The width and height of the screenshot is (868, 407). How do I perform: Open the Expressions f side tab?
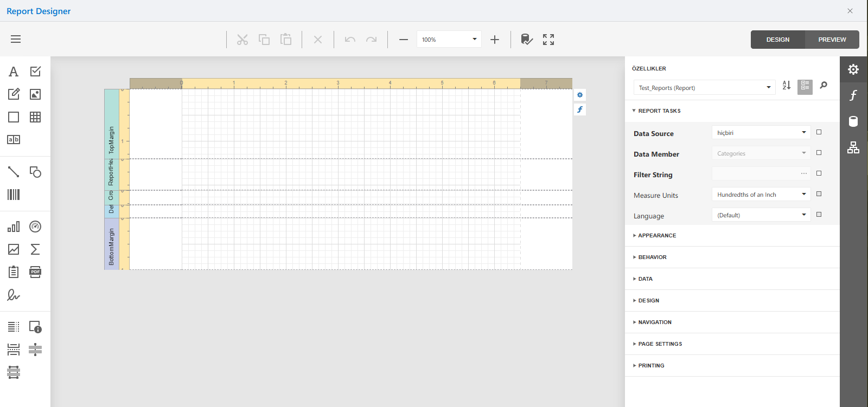853,95
